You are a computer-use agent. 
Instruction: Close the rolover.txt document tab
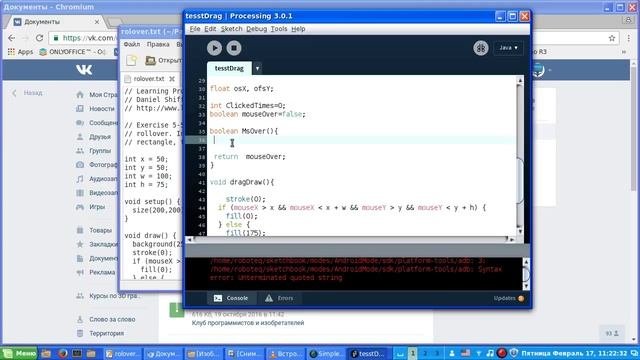point(172,79)
